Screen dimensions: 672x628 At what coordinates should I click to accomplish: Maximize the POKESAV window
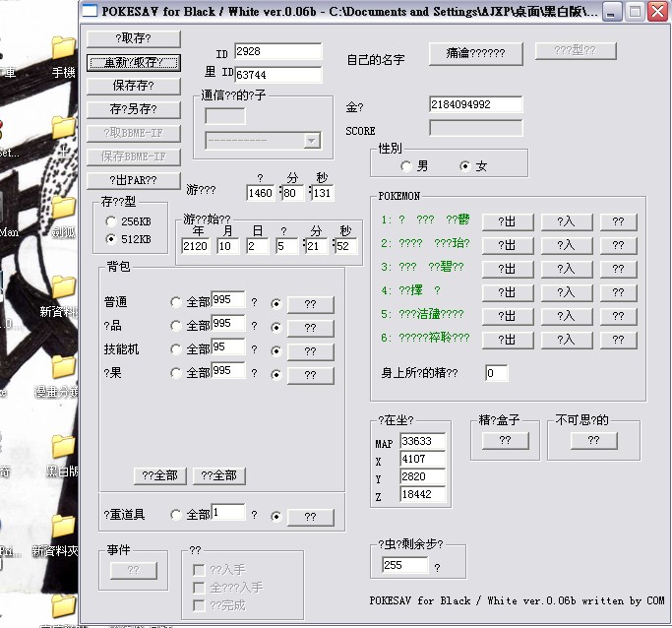[x=636, y=12]
